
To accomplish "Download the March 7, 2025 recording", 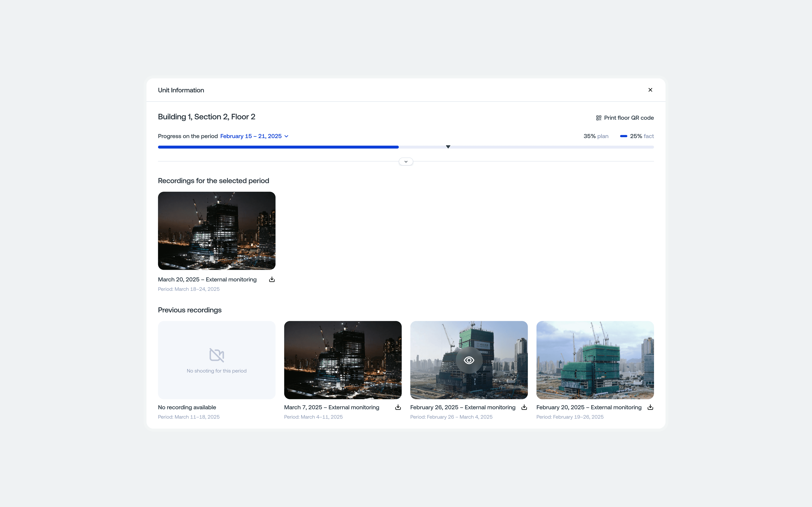I will tap(398, 407).
